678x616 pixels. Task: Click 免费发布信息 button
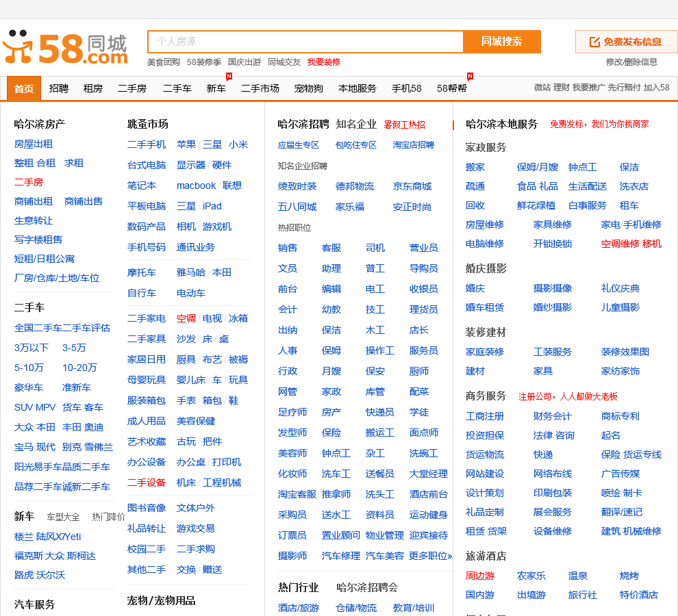(x=626, y=42)
